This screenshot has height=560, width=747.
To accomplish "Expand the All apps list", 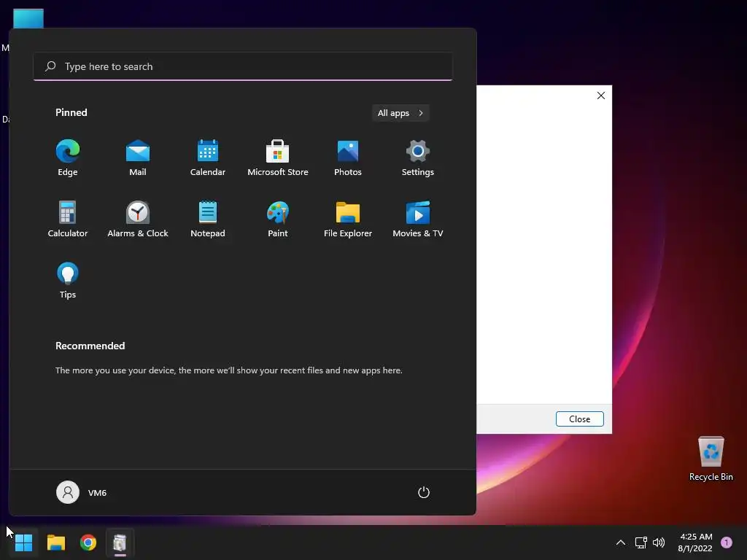I will click(400, 113).
